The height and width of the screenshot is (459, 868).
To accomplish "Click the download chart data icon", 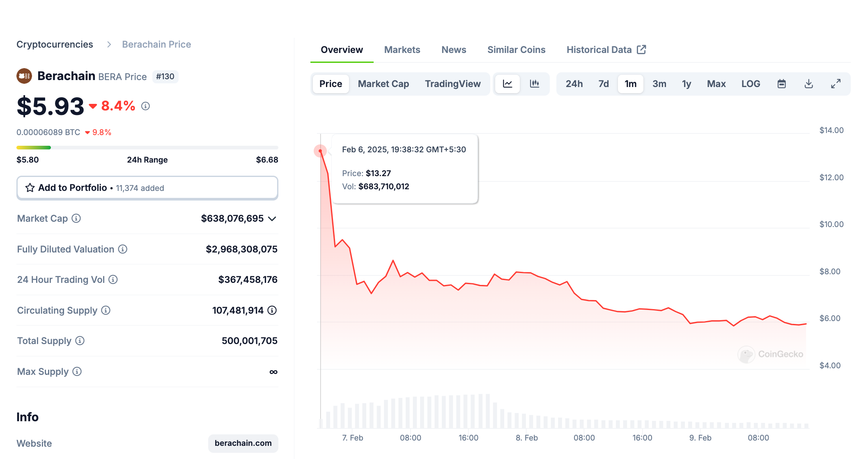I will [809, 84].
